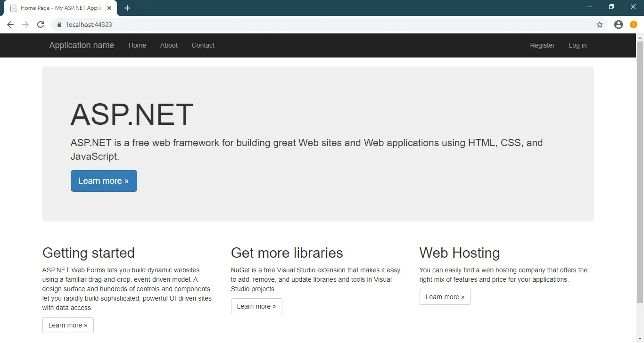
Task: Click the scrollbar up arrow
Action: tap(640, 37)
